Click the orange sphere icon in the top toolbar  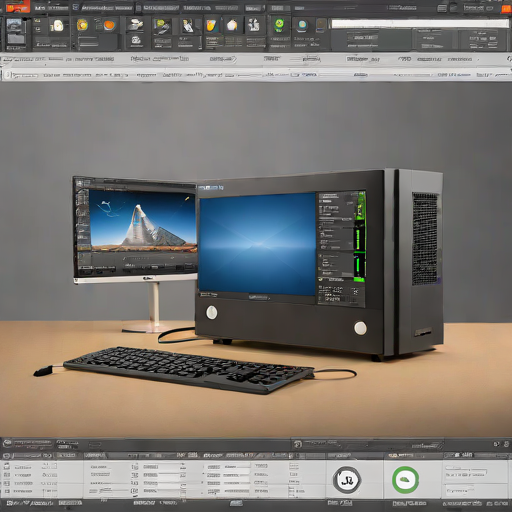click(109, 25)
